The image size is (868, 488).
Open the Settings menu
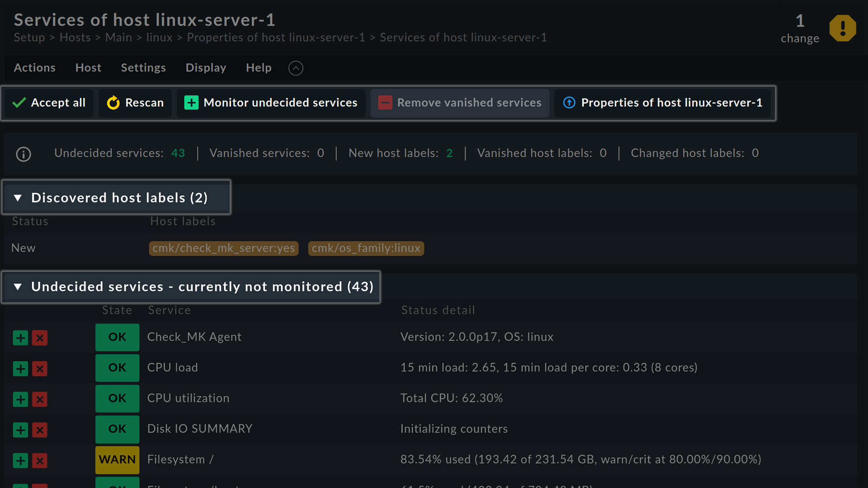click(143, 68)
